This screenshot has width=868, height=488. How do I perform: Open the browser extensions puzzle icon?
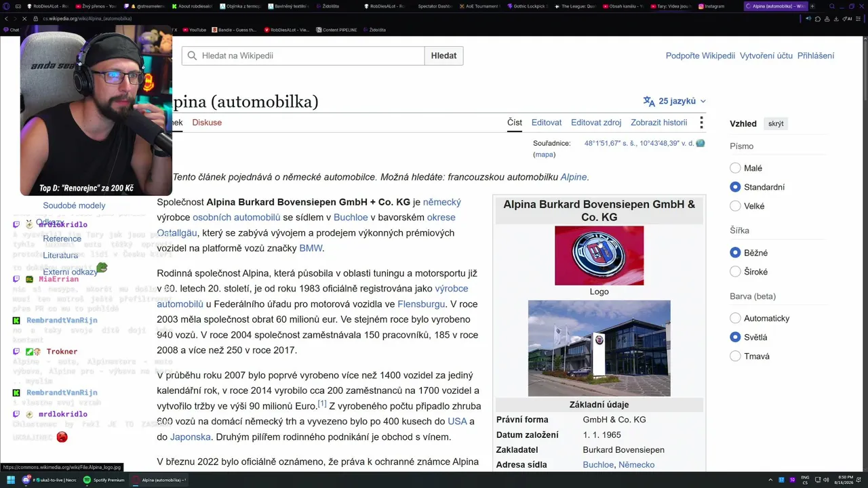coord(818,18)
